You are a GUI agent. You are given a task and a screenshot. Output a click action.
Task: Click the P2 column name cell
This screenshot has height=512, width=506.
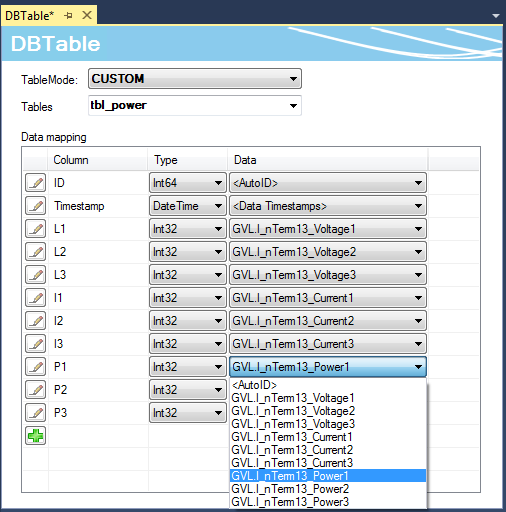pyautogui.click(x=98, y=390)
